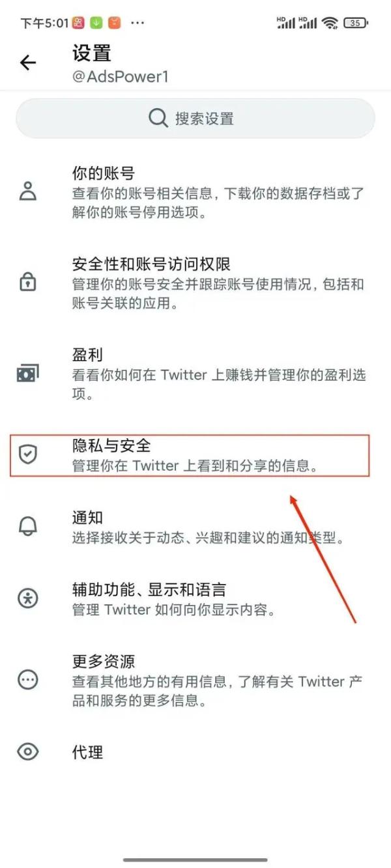Tap the bell icon beside 通知

click(27, 526)
